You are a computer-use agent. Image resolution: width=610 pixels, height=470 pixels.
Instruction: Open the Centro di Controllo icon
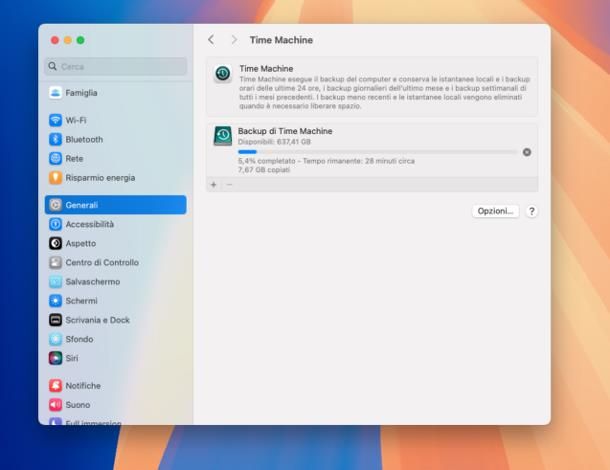click(55, 262)
